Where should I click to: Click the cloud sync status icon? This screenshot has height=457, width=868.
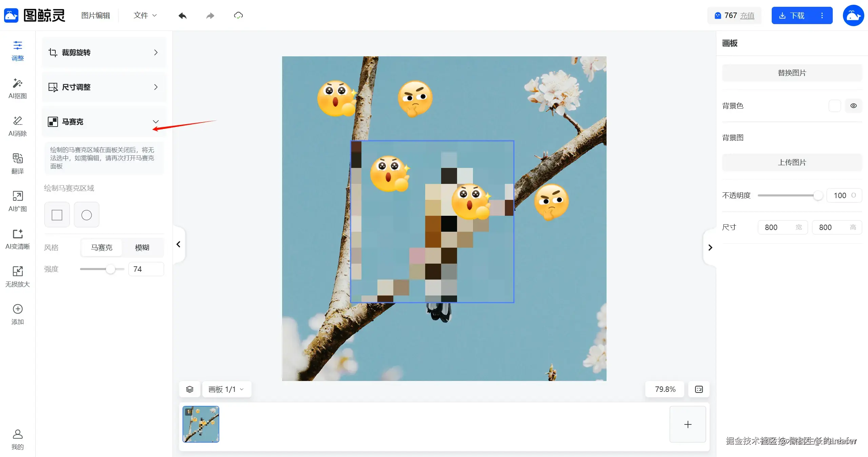[x=238, y=16]
